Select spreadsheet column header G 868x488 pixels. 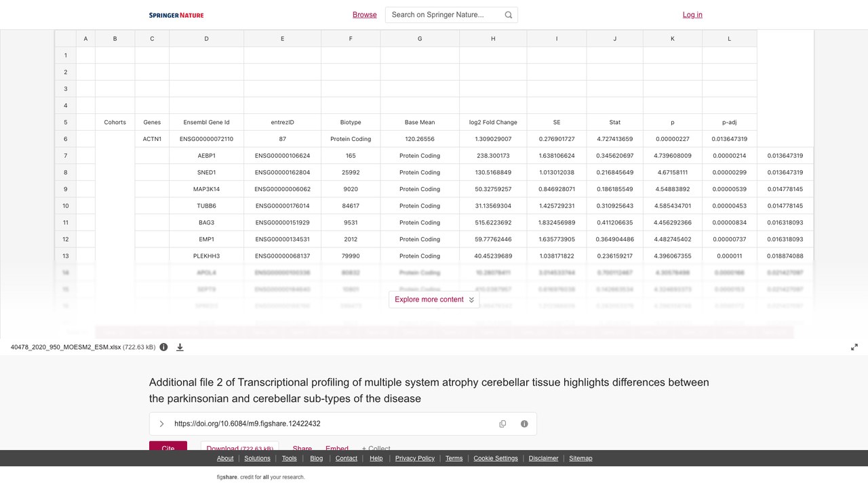click(x=420, y=39)
